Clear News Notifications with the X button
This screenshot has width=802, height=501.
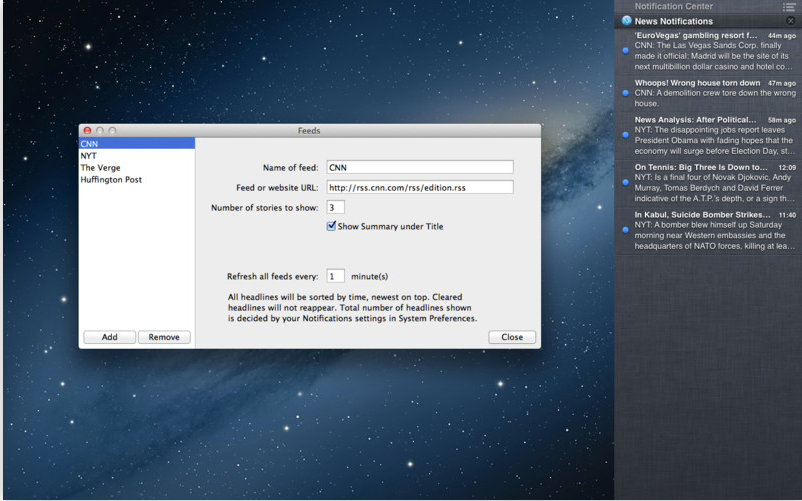coord(790,20)
